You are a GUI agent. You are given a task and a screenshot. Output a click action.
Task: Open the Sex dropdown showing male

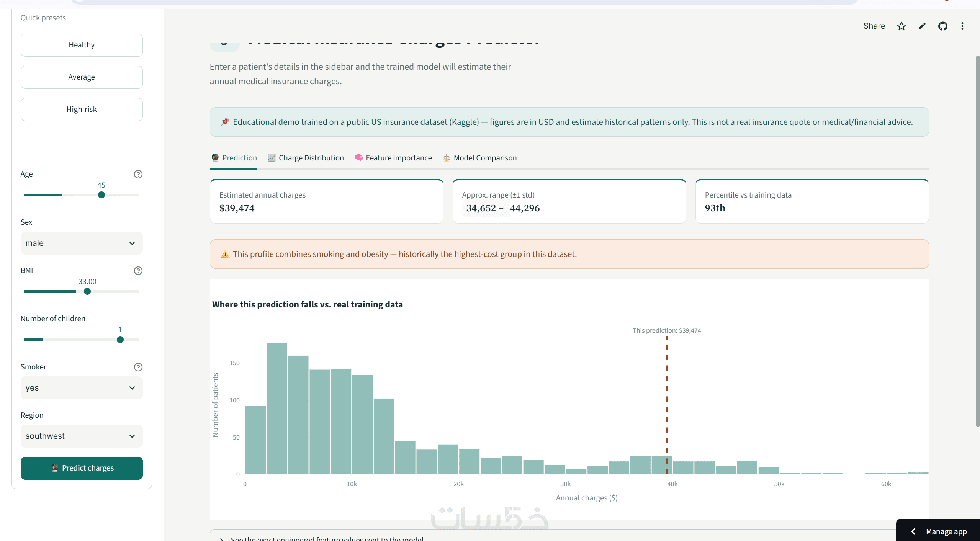82,243
